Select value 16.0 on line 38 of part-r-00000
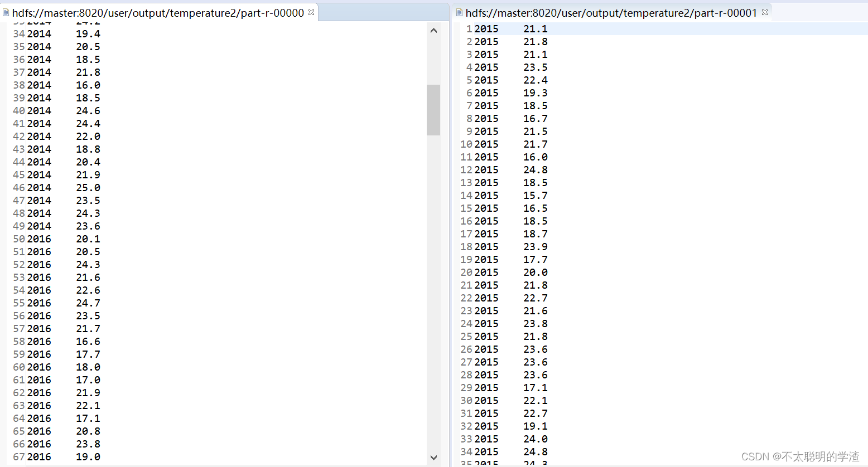The image size is (868, 467). click(88, 85)
